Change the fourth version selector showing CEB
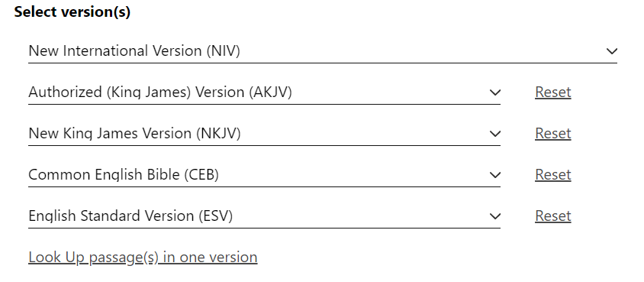This screenshot has height=282, width=644. pyautogui.click(x=264, y=175)
